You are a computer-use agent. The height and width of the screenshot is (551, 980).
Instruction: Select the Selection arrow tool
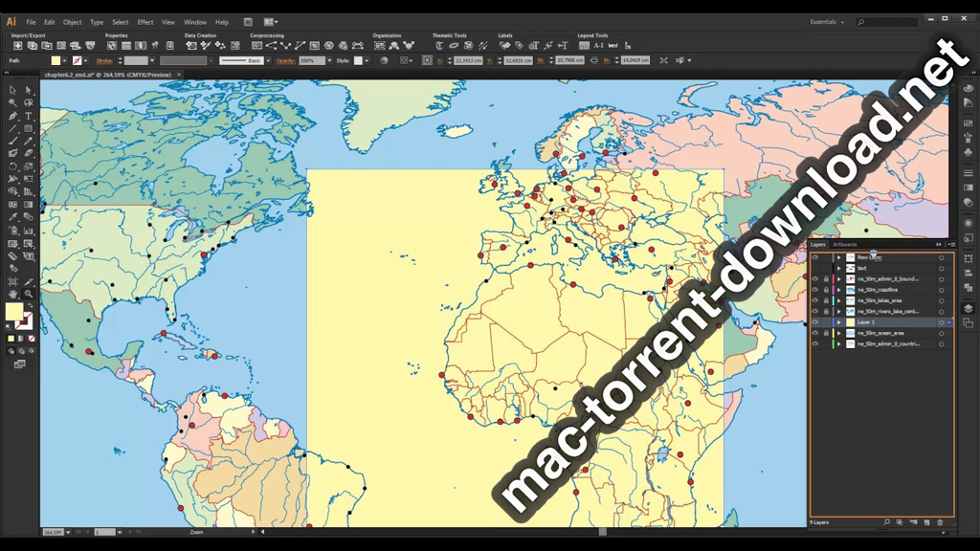(x=12, y=90)
